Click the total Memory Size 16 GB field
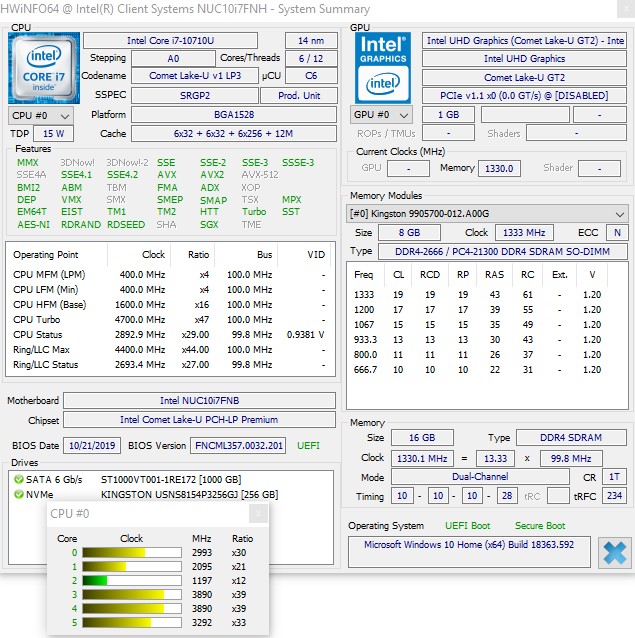This screenshot has width=635, height=638. click(x=422, y=438)
